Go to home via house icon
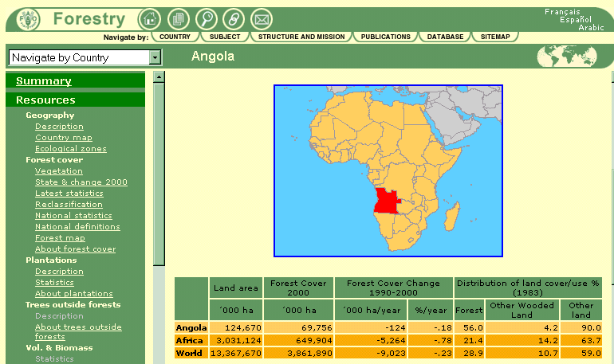 (x=149, y=20)
